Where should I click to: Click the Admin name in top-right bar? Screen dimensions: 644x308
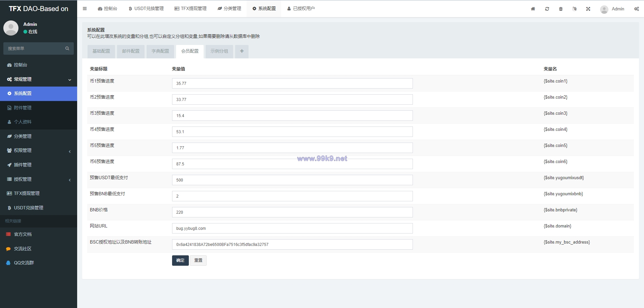tap(618, 9)
